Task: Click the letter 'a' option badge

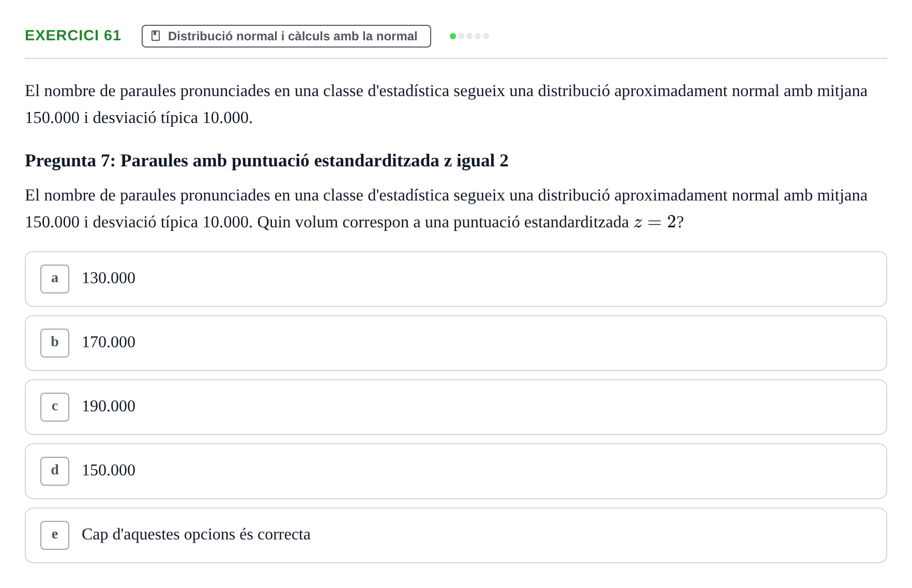Action: [x=55, y=279]
